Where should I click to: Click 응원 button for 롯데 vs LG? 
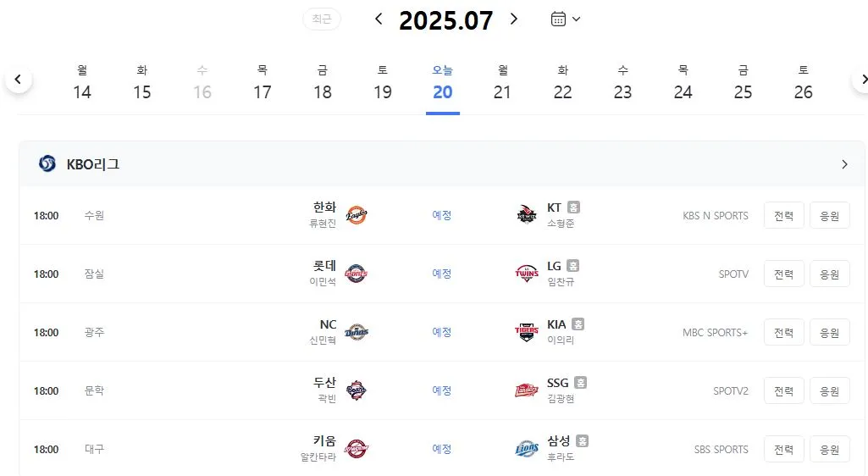pyautogui.click(x=829, y=274)
